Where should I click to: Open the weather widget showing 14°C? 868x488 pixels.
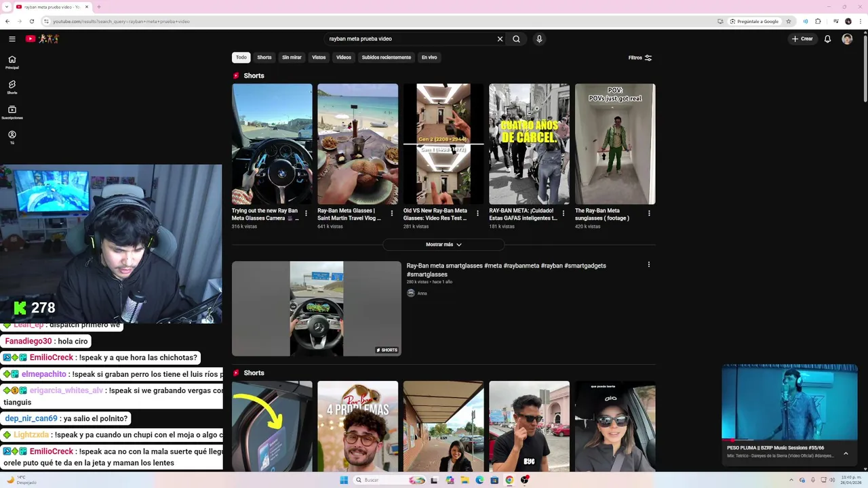[22, 480]
